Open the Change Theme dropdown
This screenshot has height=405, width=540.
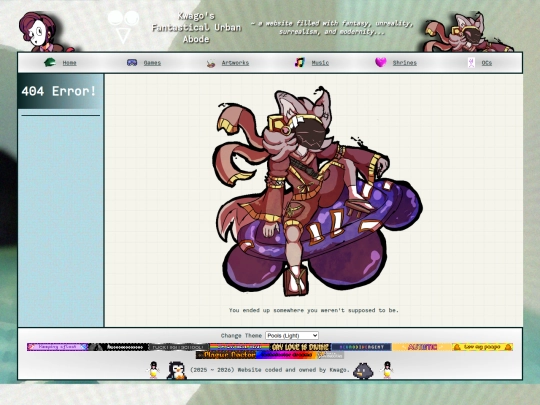click(292, 335)
